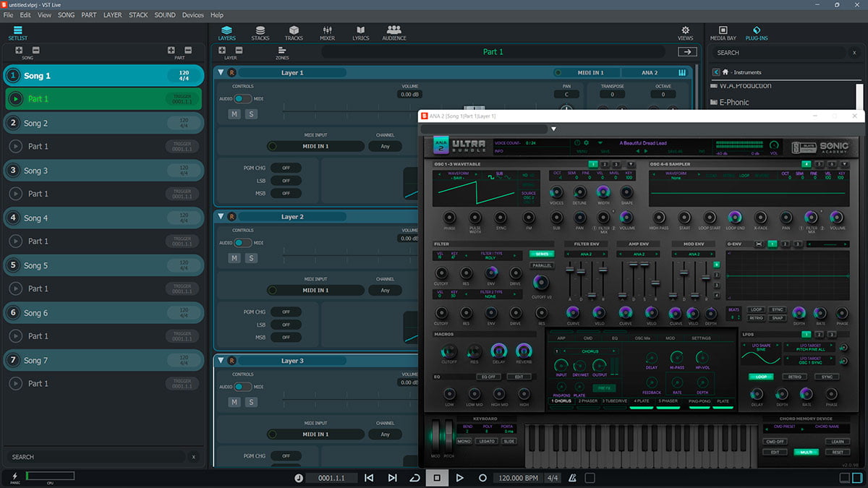This screenshot has height=488, width=868.
Task: Open Layer 1 channel Any dropdown
Action: tap(385, 146)
